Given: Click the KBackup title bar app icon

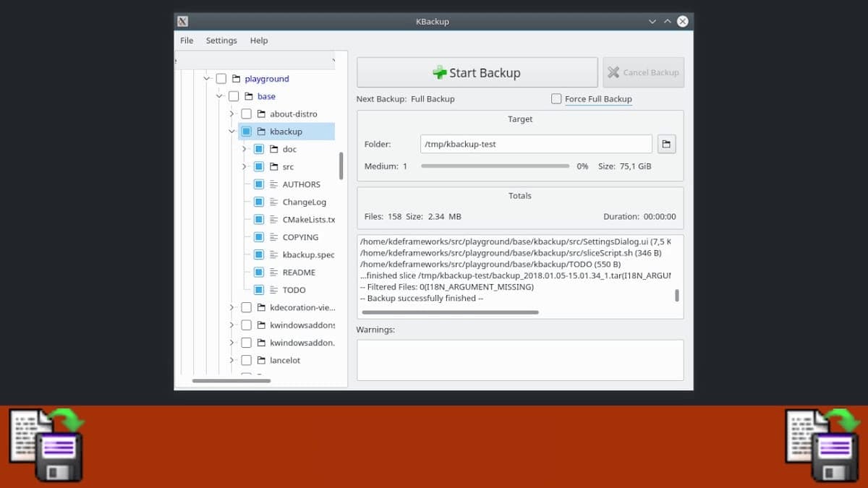Looking at the screenshot, I should (183, 22).
